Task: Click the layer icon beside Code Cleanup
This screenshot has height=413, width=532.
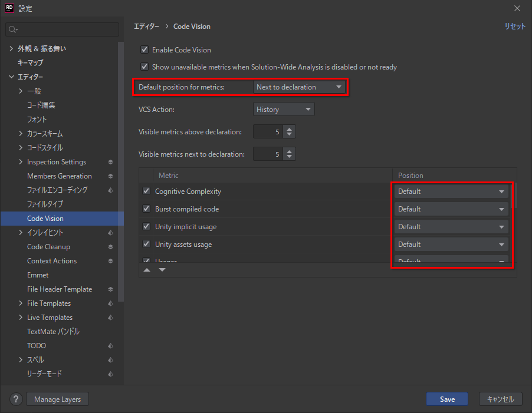Action: (x=111, y=247)
